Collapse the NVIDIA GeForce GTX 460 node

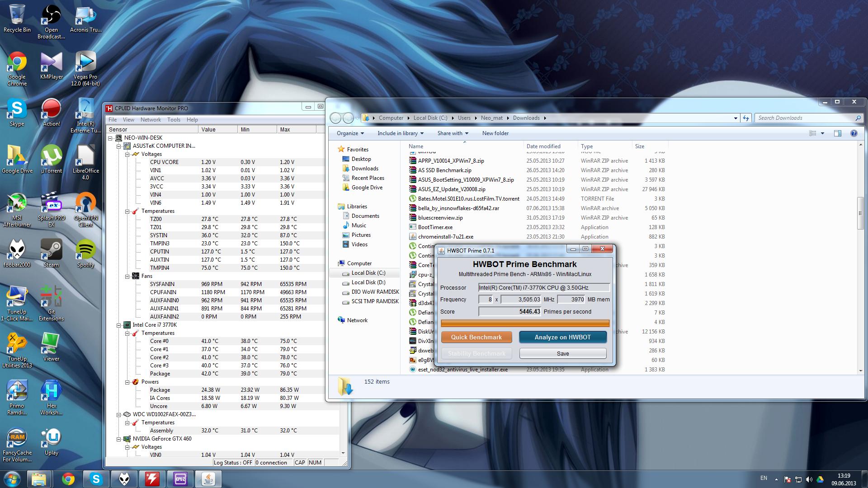(119, 439)
